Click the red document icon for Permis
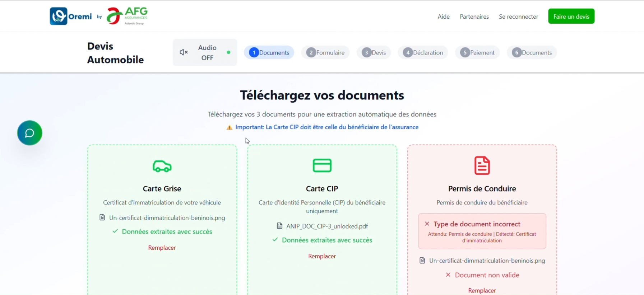Screen dimensions: 644x295 pyautogui.click(x=482, y=165)
